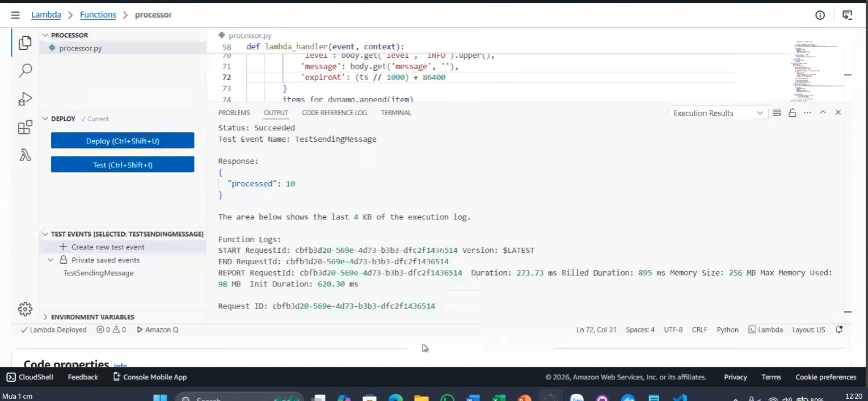Open the Explorer view in the activity bar
Image resolution: width=868 pixels, height=401 pixels.
pyautogui.click(x=25, y=43)
